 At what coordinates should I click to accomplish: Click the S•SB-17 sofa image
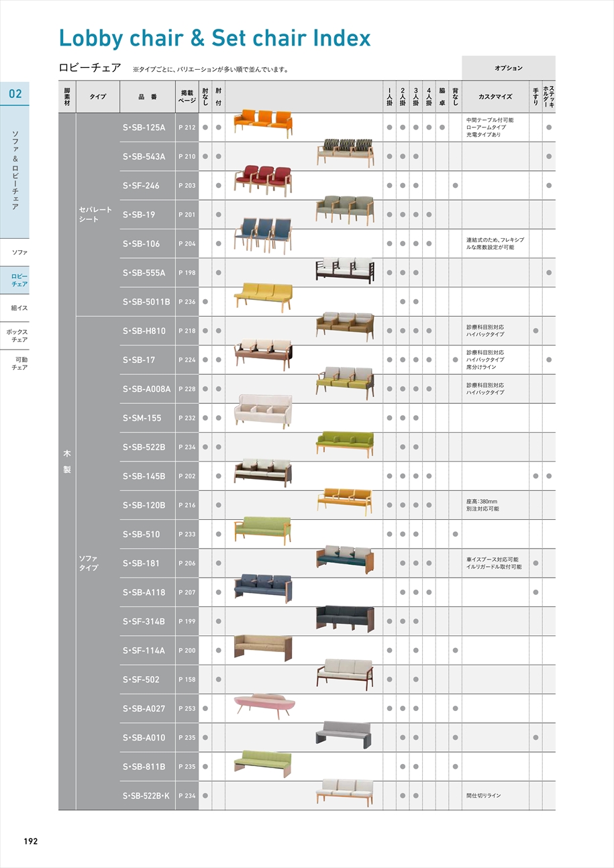coord(263,356)
